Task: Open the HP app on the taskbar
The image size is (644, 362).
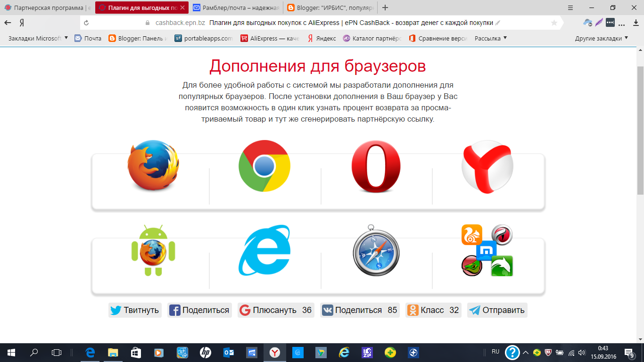Action: point(205,352)
